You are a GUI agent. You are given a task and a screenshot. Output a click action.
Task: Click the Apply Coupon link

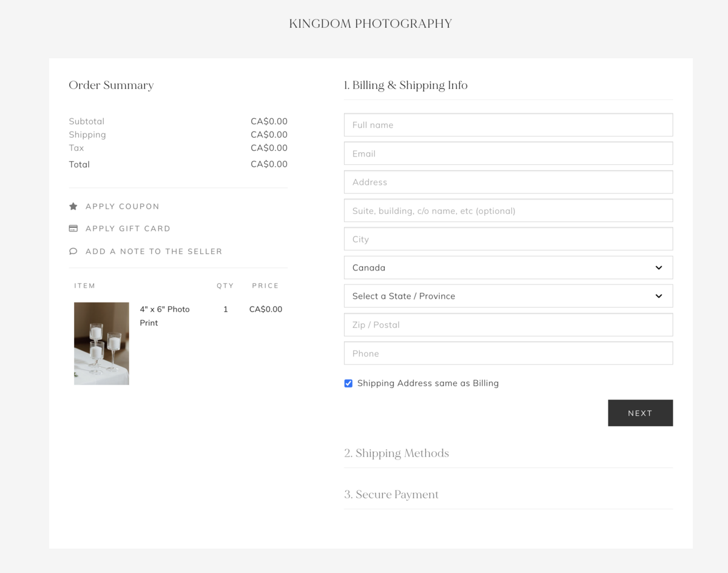tap(122, 206)
